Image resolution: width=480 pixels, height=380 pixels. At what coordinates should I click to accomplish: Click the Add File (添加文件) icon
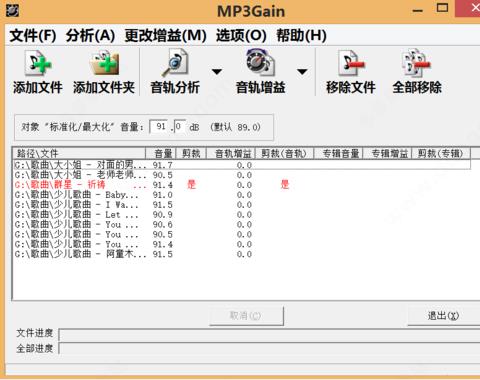click(38, 63)
